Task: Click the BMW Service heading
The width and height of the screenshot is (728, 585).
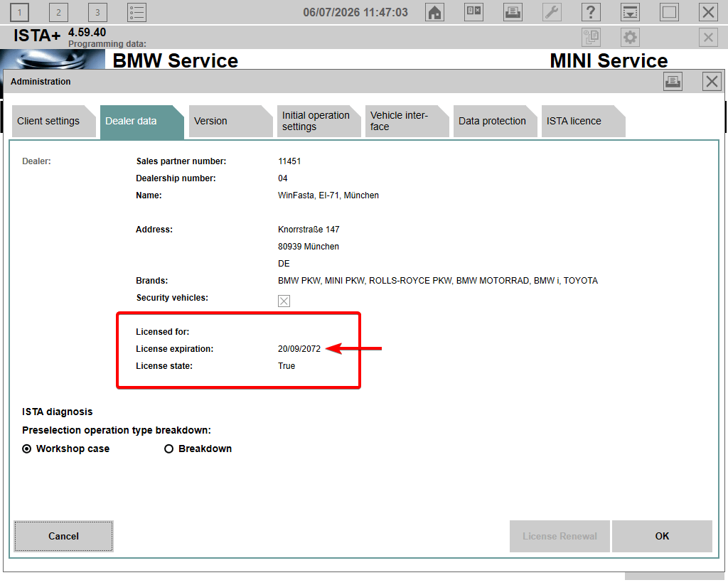Action: (175, 61)
